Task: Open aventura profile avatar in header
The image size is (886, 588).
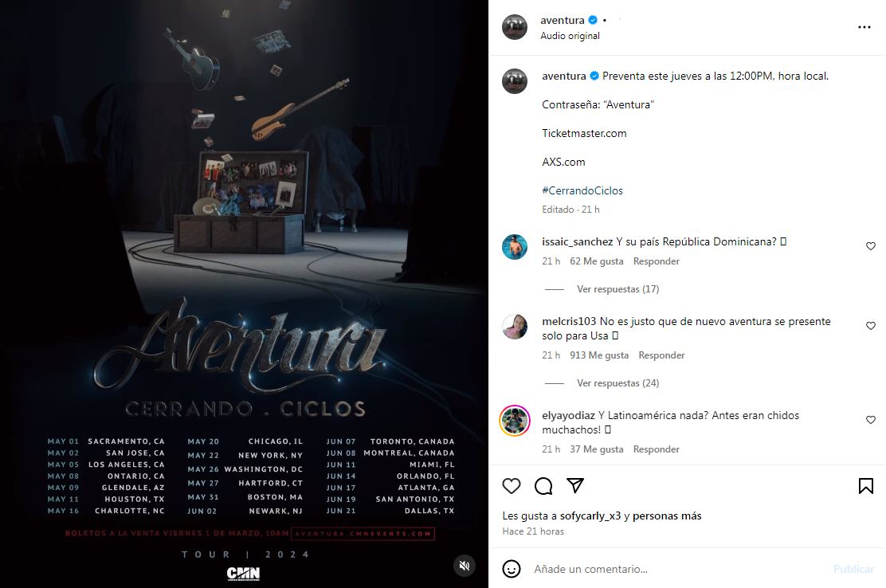Action: click(x=515, y=27)
